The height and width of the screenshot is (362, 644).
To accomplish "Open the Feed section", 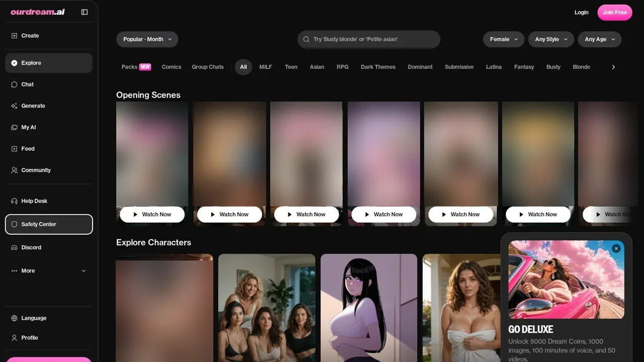I will (x=49, y=149).
